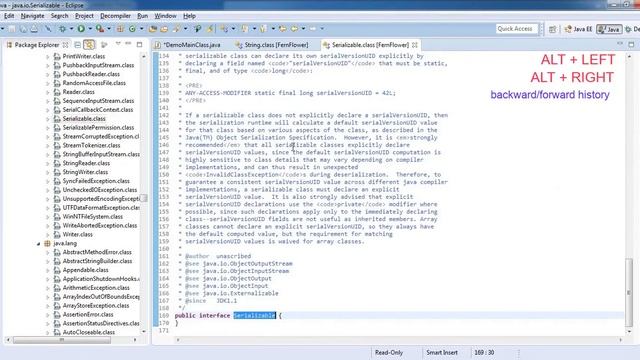Click the Toggle Mark Occurrences icon
This screenshot has height=360, width=640.
point(209,29)
